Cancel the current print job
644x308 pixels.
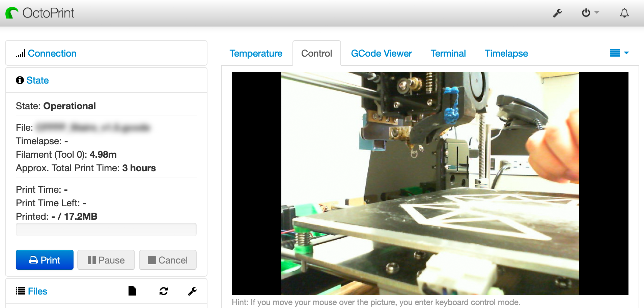pyautogui.click(x=168, y=260)
